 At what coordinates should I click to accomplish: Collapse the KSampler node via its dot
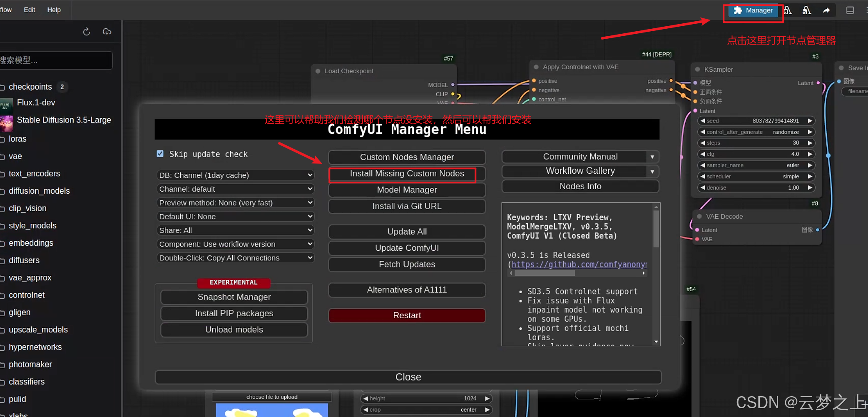click(x=698, y=70)
